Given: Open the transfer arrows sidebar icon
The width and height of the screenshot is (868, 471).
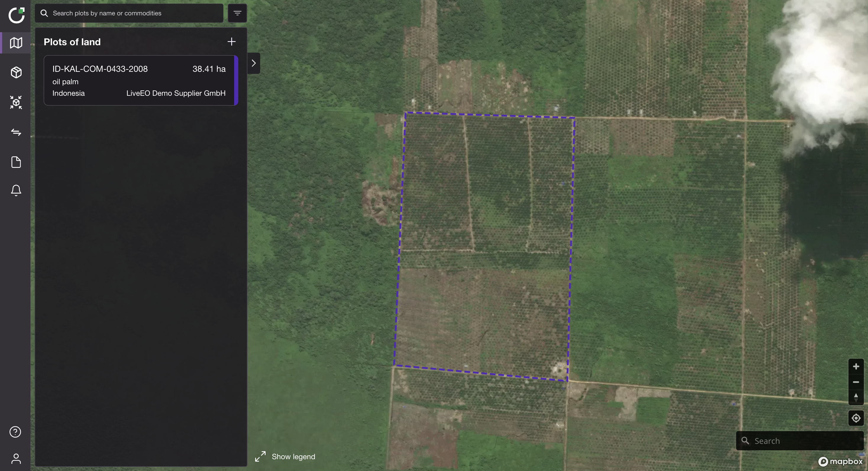Looking at the screenshot, I should tap(16, 132).
